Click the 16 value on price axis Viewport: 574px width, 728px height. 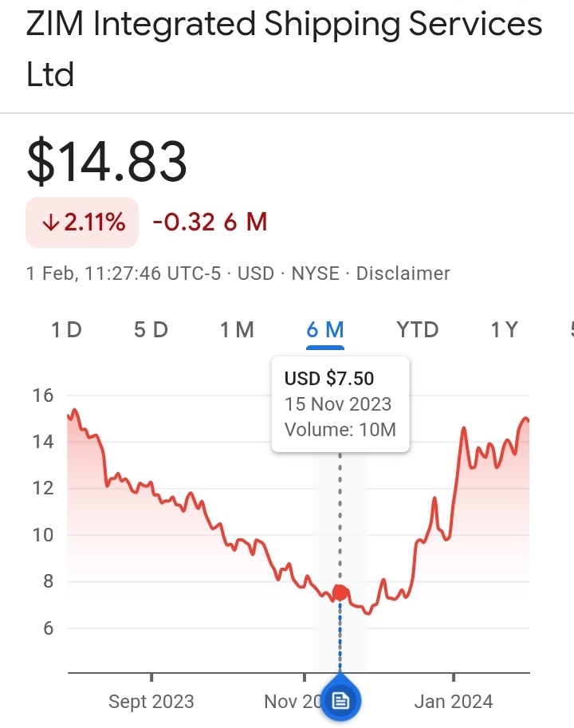tap(42, 395)
